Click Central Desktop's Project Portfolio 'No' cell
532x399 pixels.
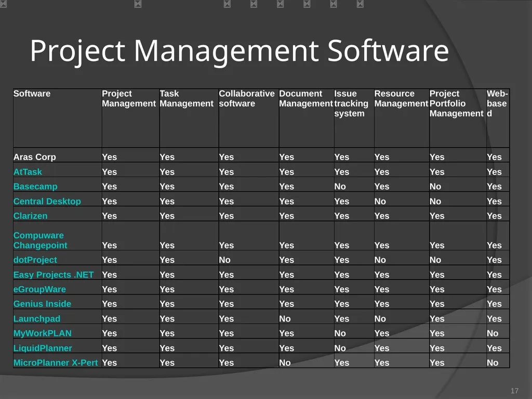click(x=458, y=199)
